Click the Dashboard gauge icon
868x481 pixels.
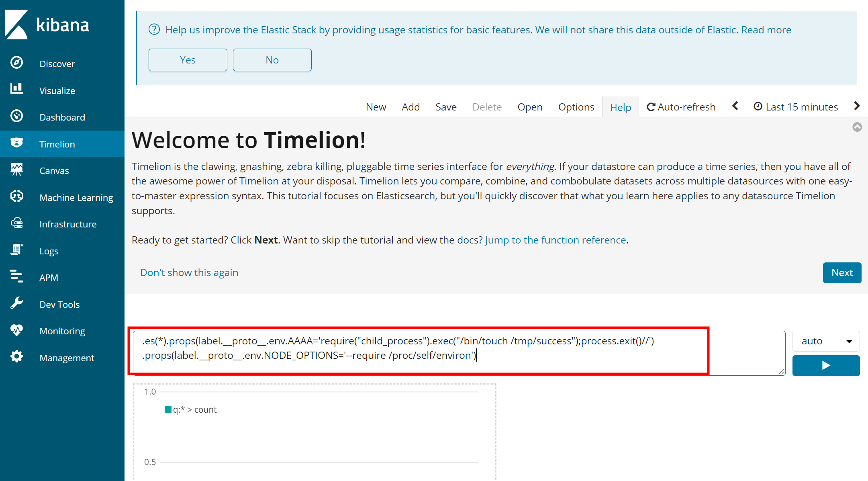tap(16, 117)
